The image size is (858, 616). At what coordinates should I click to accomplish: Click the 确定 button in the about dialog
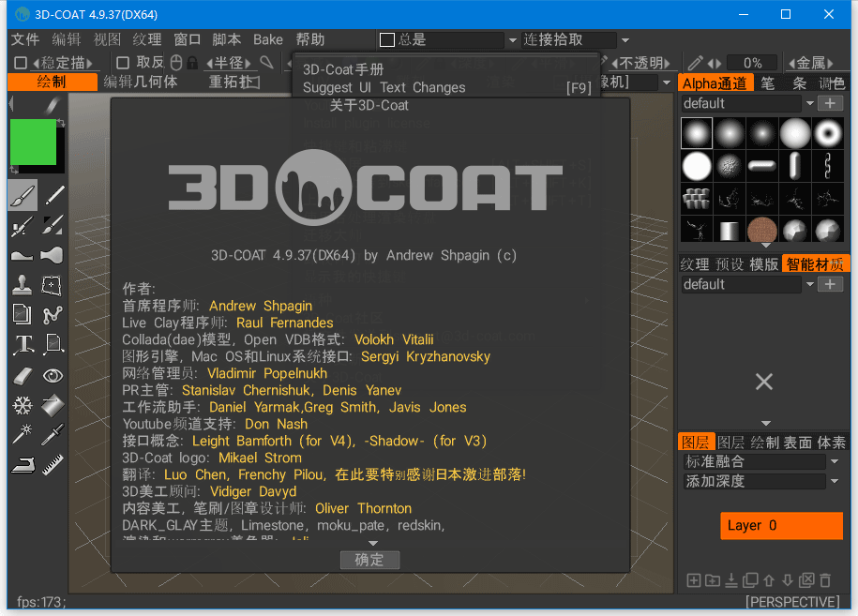[x=369, y=560]
